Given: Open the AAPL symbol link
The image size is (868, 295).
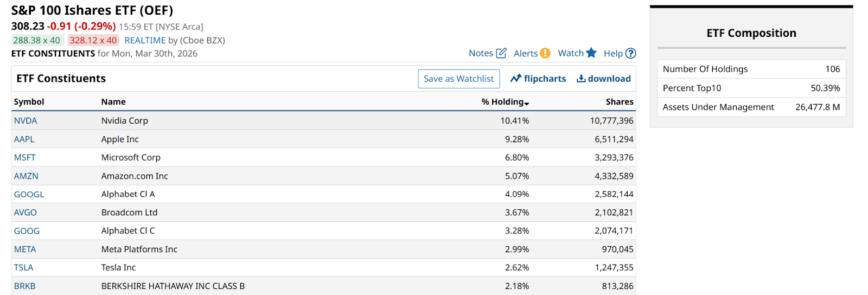Looking at the screenshot, I should (x=24, y=139).
